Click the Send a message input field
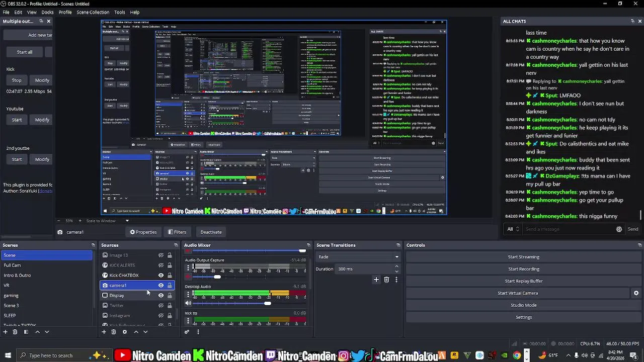Viewport: 644px width, 362px height. pyautogui.click(x=569, y=229)
